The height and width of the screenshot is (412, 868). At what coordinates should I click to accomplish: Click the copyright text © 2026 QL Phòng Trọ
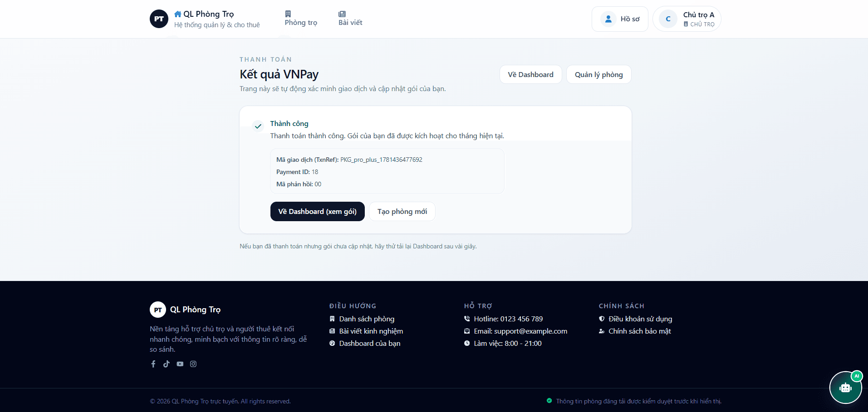(x=220, y=402)
